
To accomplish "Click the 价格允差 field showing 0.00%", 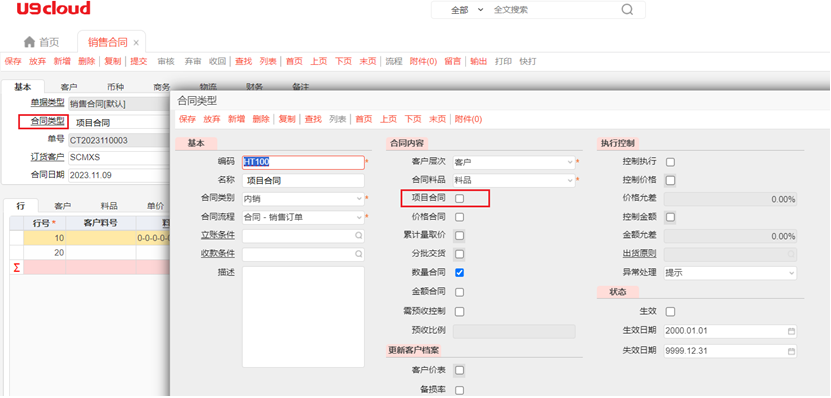I will pyautogui.click(x=730, y=199).
